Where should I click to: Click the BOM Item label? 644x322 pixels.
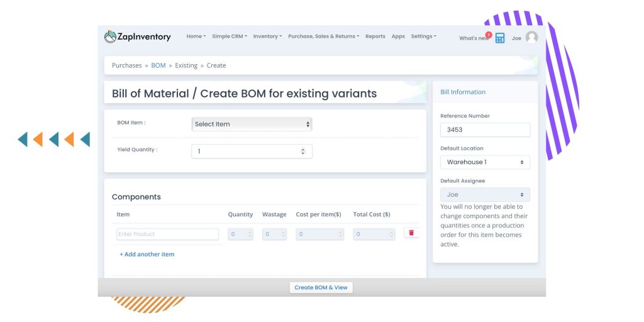(x=131, y=123)
